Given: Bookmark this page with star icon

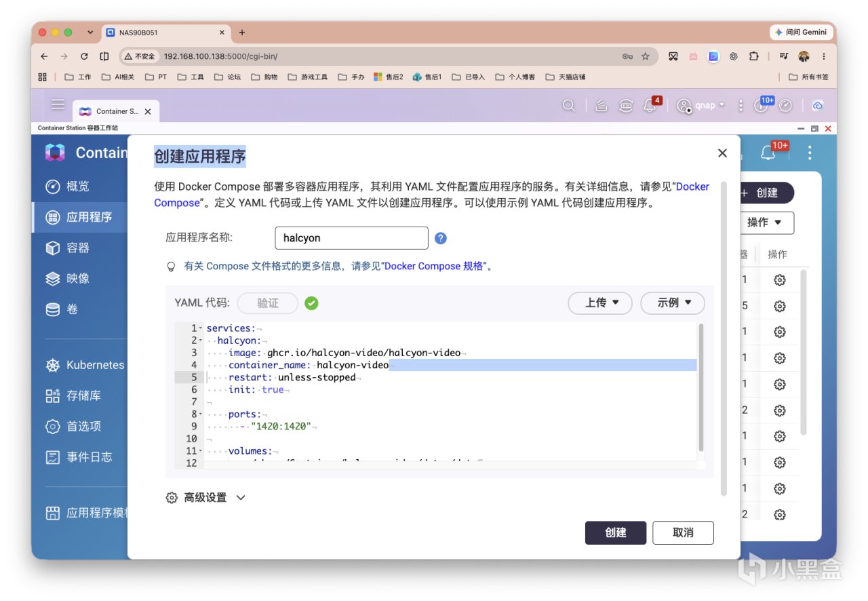Looking at the screenshot, I should [x=645, y=56].
